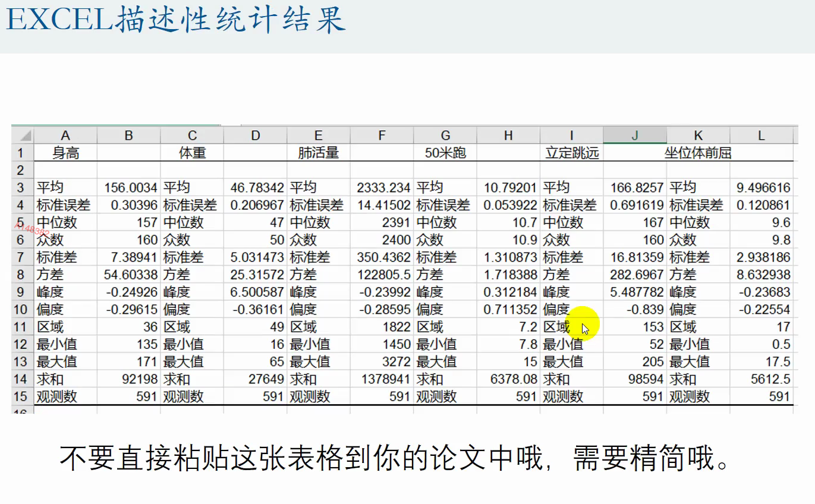Select sum cell 6378.08
The image size is (815, 504).
coord(508,379)
